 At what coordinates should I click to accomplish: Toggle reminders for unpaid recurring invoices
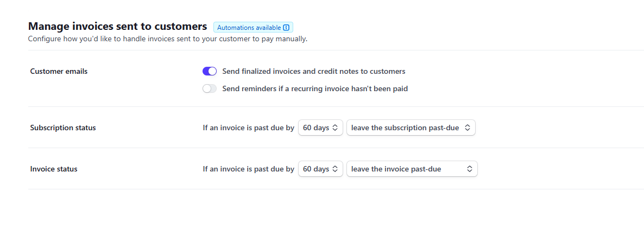(210, 88)
